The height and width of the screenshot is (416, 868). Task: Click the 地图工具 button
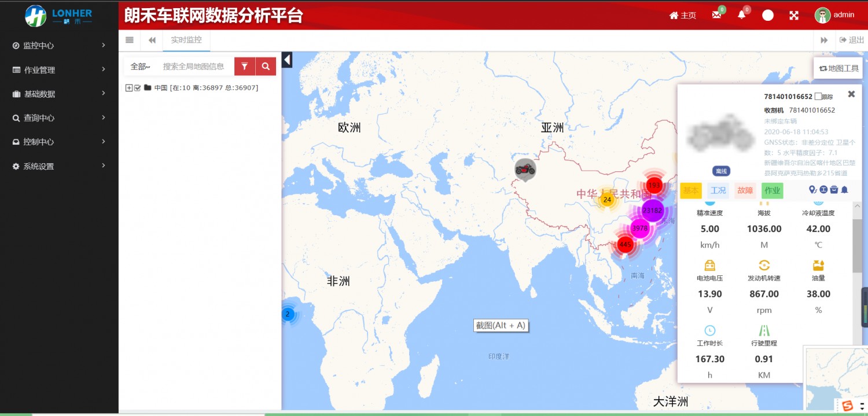838,68
